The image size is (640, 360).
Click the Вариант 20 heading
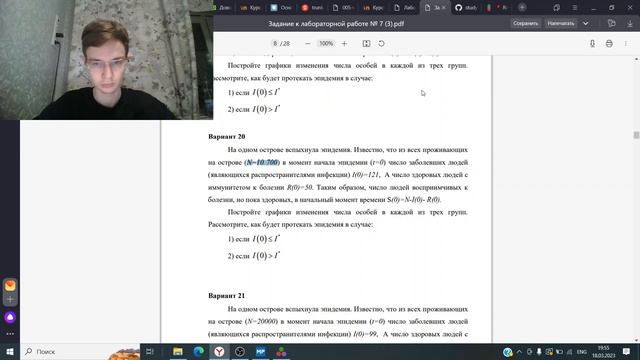(x=227, y=136)
